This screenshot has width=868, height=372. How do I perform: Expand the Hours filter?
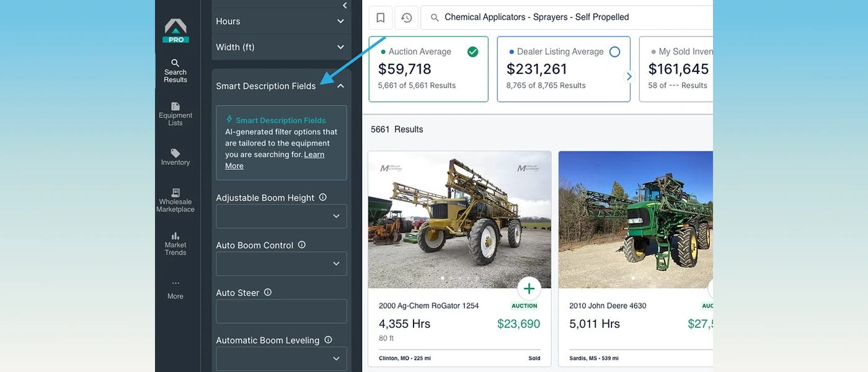(281, 21)
